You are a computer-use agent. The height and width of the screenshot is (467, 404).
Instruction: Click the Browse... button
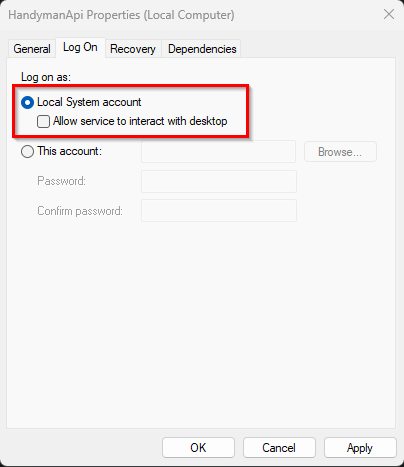[x=340, y=152]
